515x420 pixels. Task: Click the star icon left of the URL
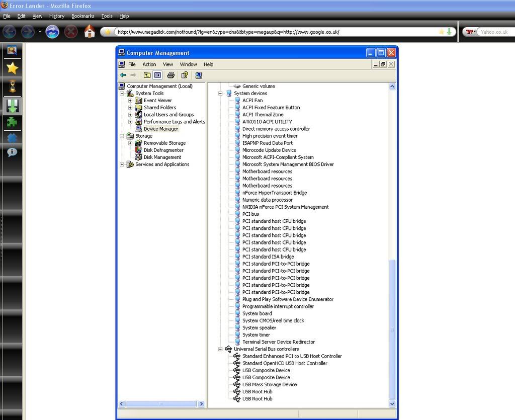click(108, 32)
